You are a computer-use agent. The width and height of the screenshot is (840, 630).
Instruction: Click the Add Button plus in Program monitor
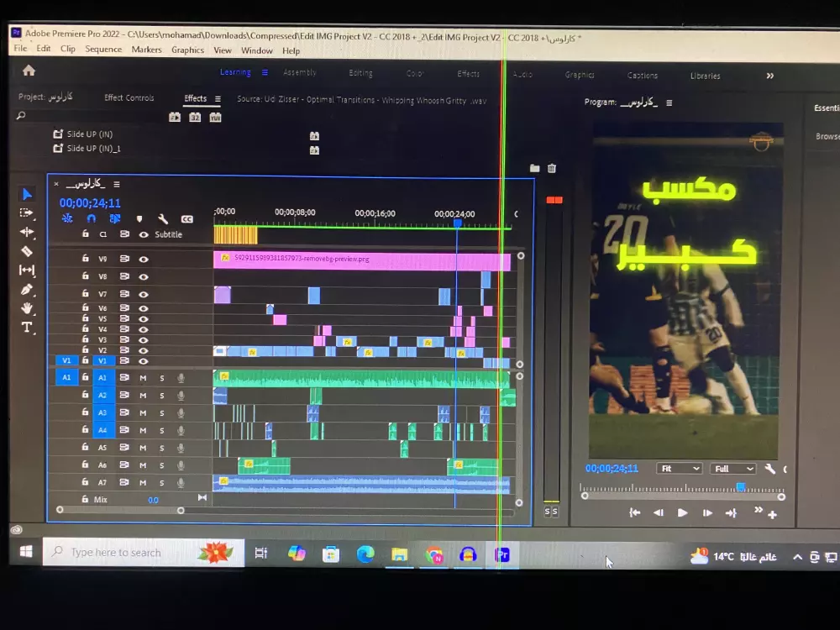click(x=773, y=514)
